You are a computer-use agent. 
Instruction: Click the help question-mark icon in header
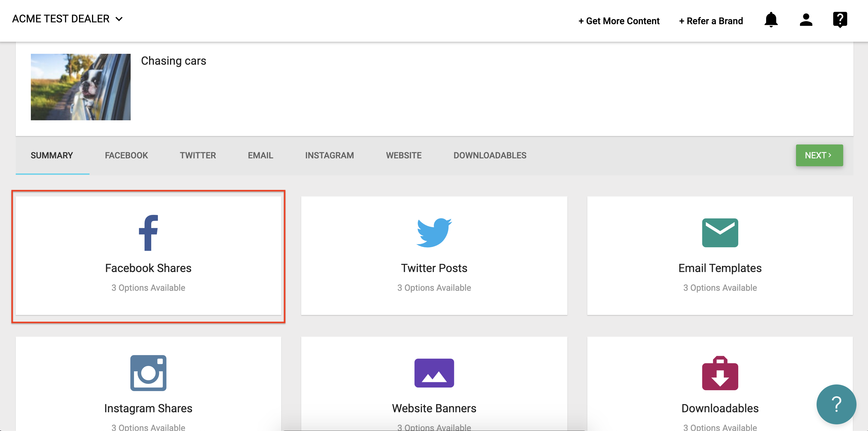coord(840,20)
